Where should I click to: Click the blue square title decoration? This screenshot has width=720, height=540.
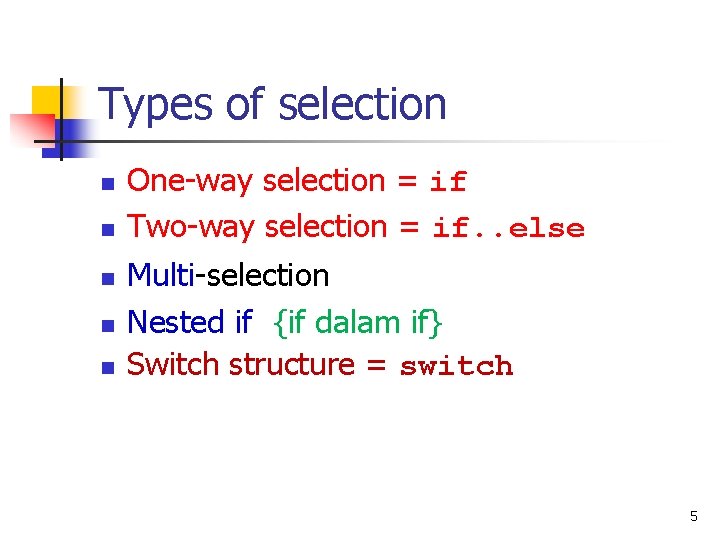click(77, 130)
